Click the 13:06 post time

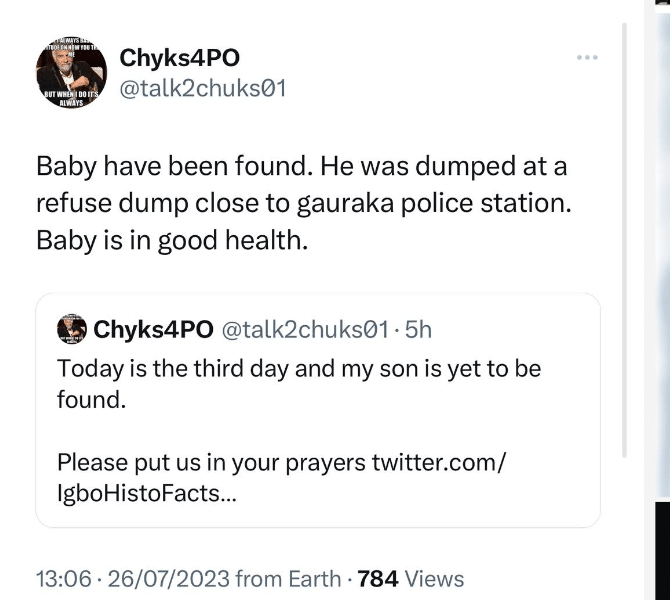tap(63, 578)
